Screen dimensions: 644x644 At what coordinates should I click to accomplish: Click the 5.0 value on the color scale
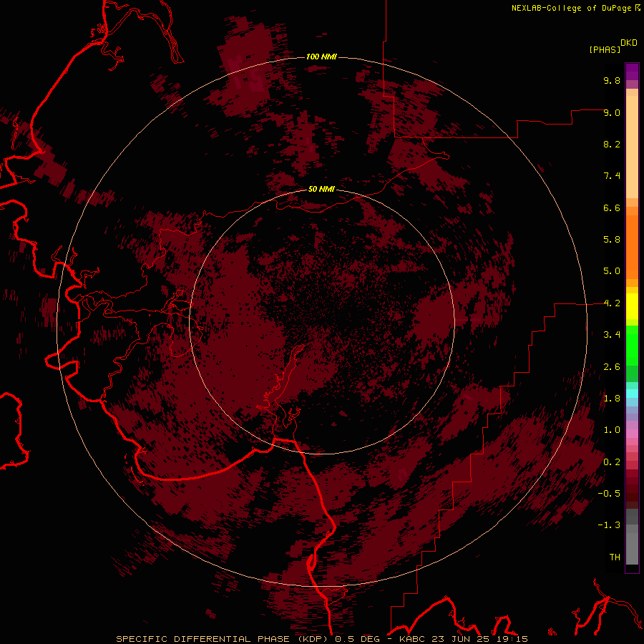612,271
